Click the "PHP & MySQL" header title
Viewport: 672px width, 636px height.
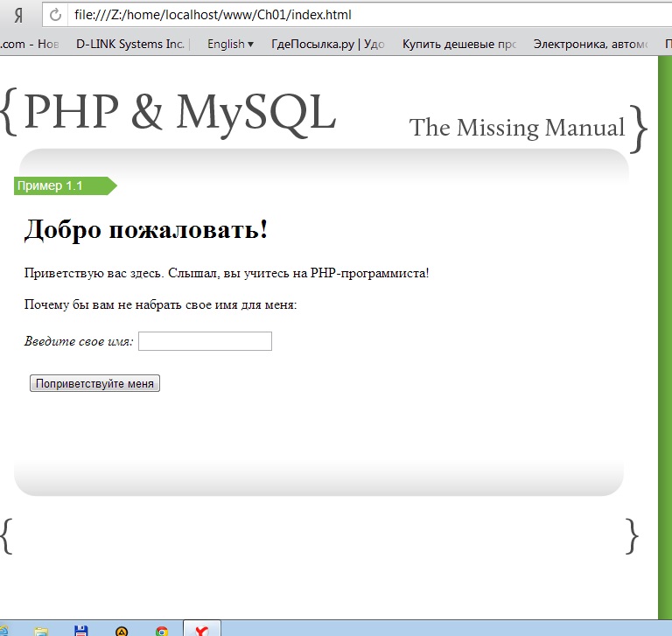(179, 113)
